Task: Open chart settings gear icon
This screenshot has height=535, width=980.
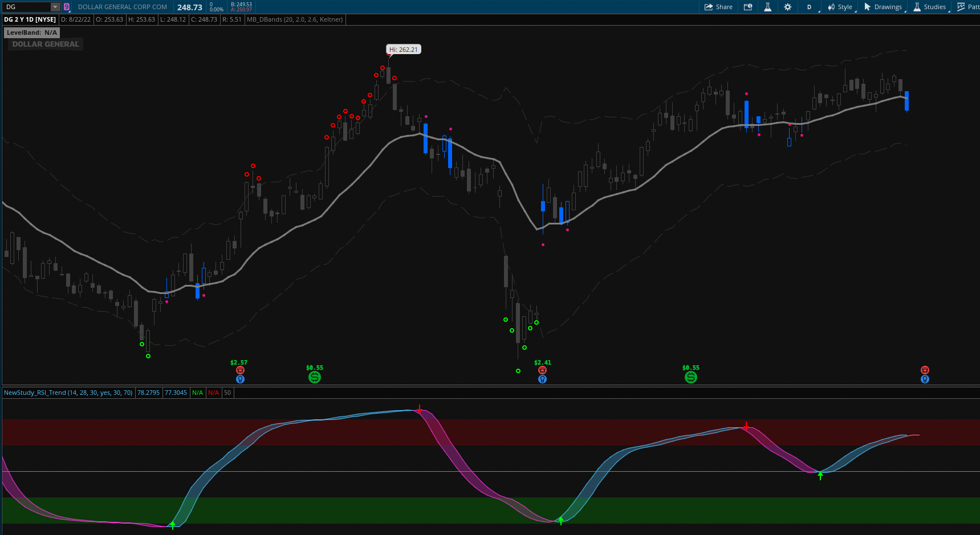Action: [x=787, y=7]
